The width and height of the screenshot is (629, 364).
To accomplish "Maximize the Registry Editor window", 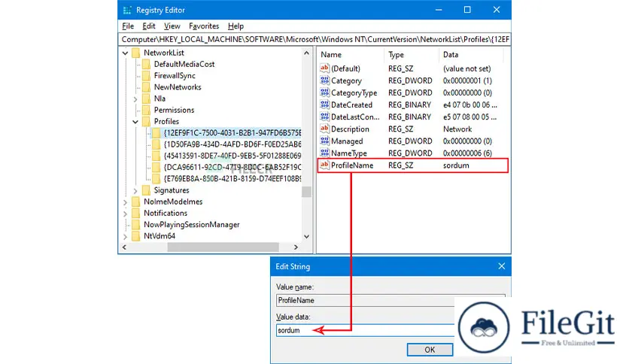I will coord(467,10).
